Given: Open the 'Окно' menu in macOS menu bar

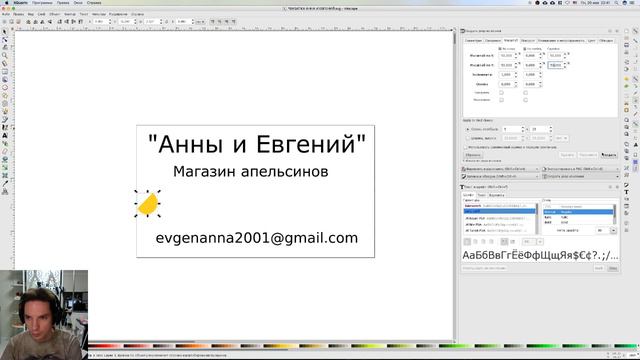Looking at the screenshot, I should [x=78, y=2].
